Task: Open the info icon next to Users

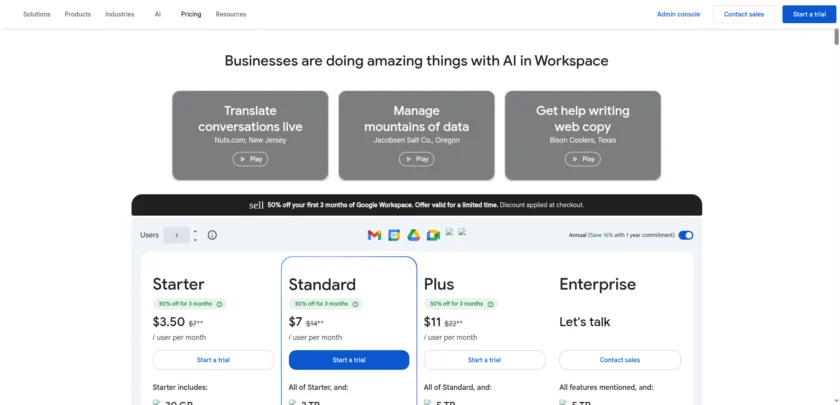Action: point(212,235)
